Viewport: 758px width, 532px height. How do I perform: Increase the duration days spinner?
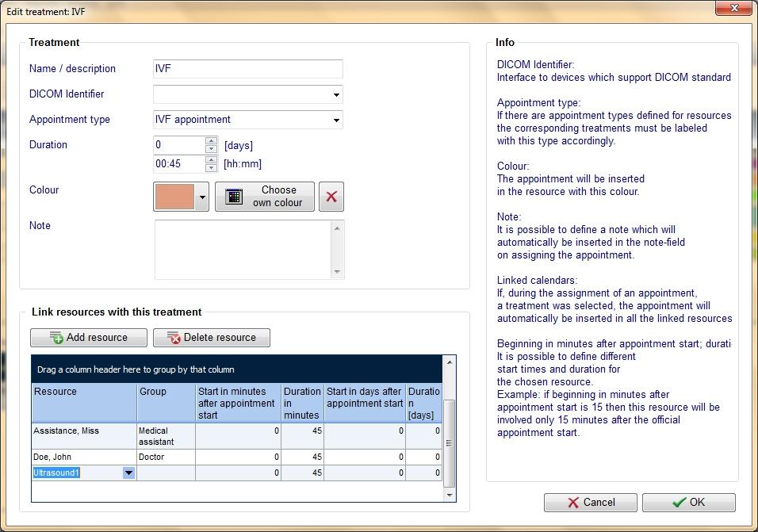pos(211,140)
